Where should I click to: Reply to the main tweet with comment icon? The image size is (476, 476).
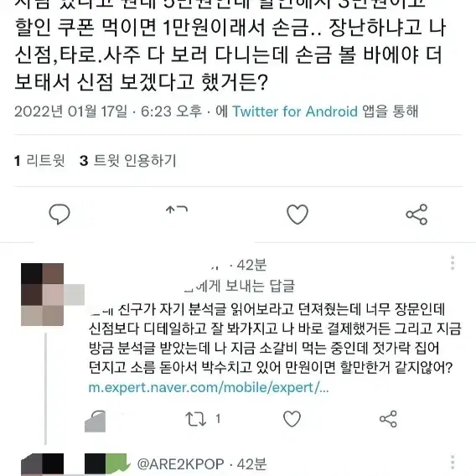(59, 214)
